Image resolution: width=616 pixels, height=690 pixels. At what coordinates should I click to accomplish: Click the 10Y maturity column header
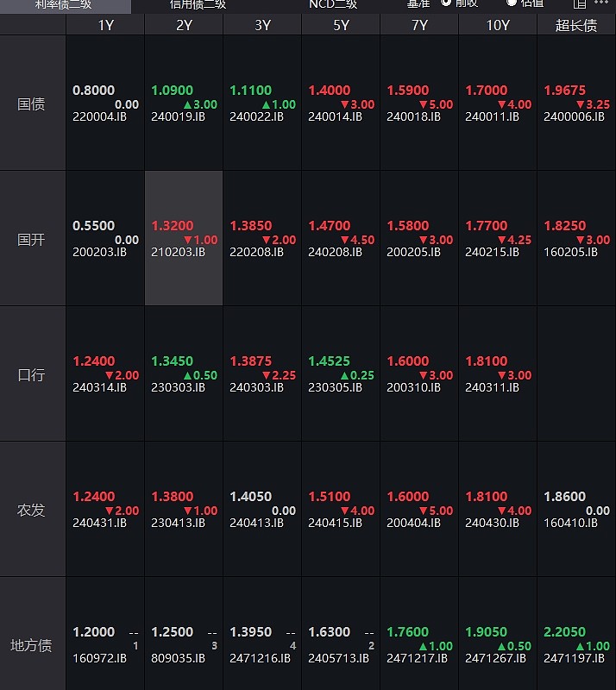[498, 25]
